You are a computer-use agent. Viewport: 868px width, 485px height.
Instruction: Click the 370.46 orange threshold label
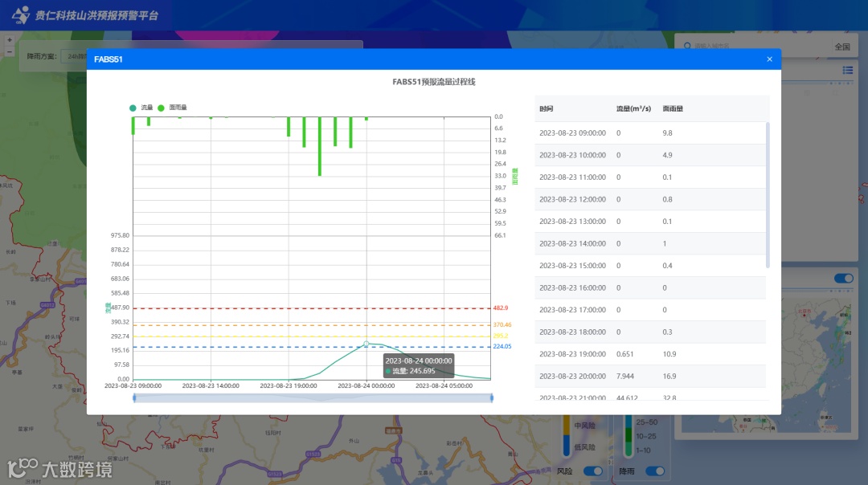pos(502,324)
